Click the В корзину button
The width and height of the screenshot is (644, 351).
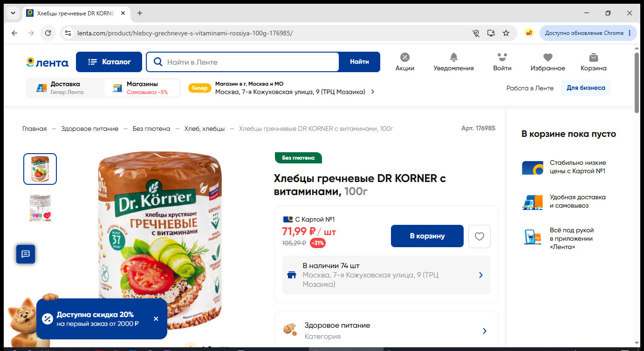[x=427, y=236]
